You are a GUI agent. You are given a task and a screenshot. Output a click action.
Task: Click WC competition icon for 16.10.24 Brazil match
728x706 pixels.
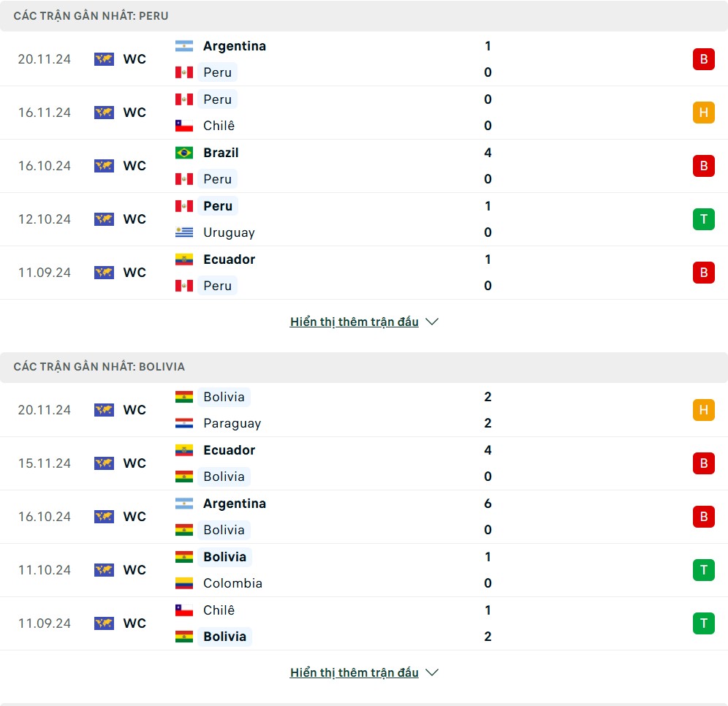pos(104,166)
